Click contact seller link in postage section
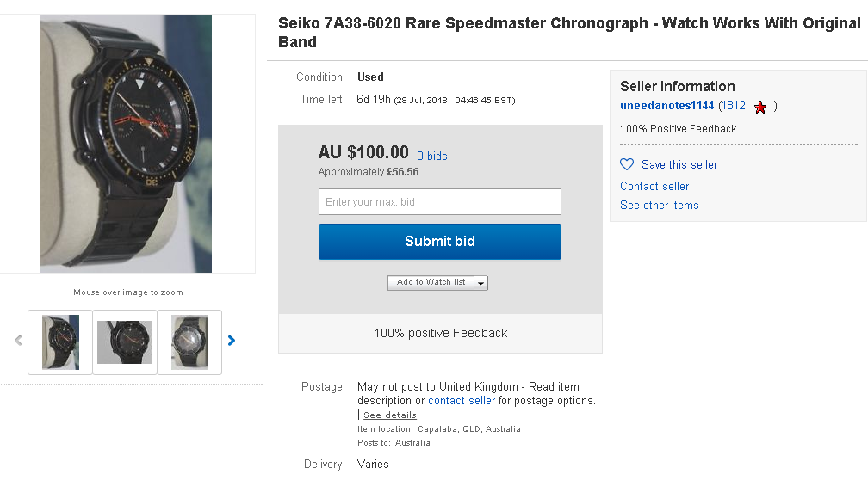868x480 pixels. tap(462, 401)
